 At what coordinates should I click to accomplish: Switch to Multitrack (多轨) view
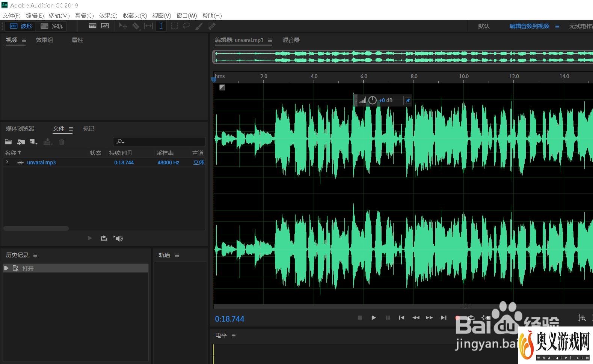pos(51,26)
